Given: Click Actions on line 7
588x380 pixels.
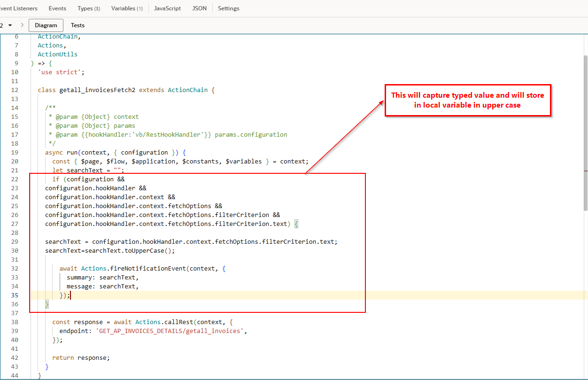Looking at the screenshot, I should click(x=51, y=45).
